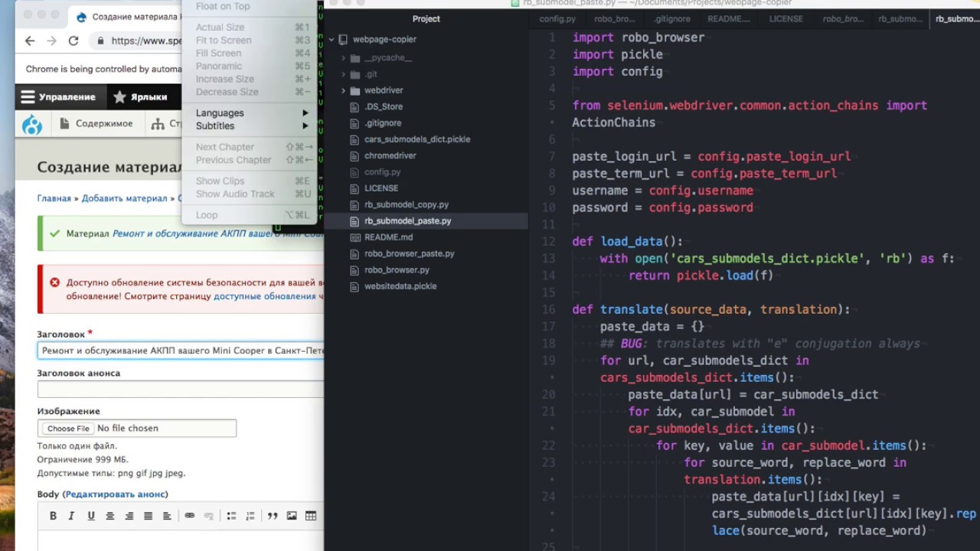Viewport: 980px width, 551px height.
Task: Apply bold formatting in Body editor
Action: pos(53,516)
